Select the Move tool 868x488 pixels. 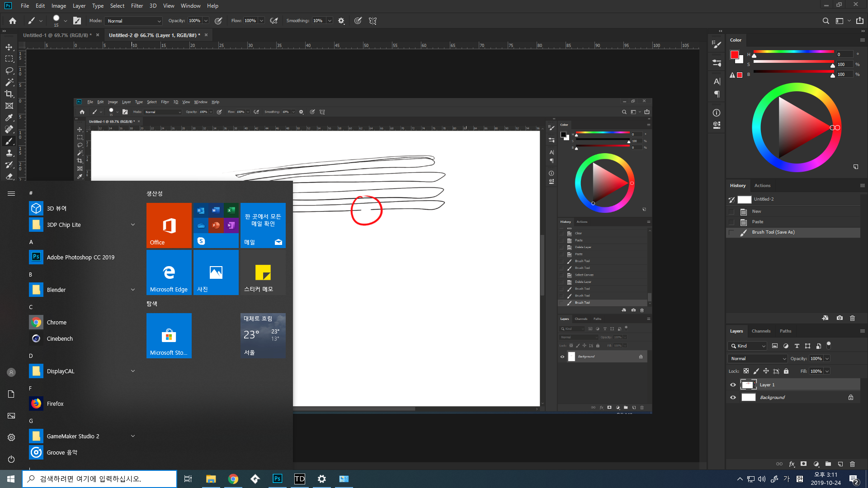point(9,47)
